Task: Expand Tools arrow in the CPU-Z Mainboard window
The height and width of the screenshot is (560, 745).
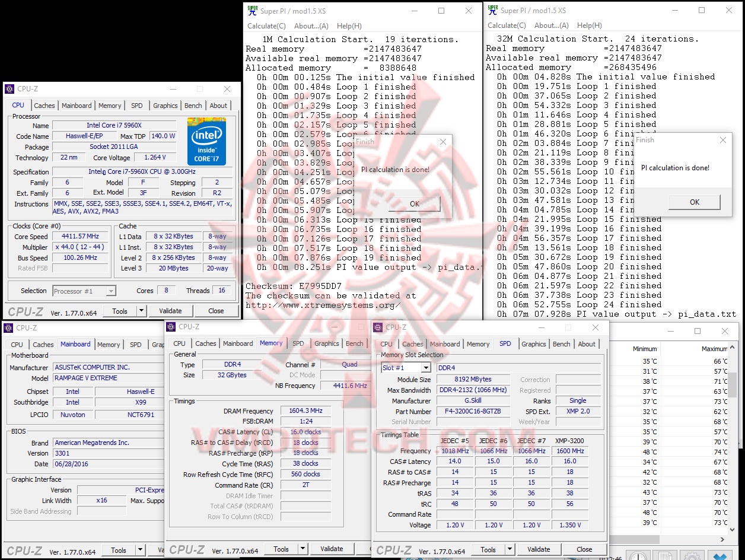Action: pos(141,551)
